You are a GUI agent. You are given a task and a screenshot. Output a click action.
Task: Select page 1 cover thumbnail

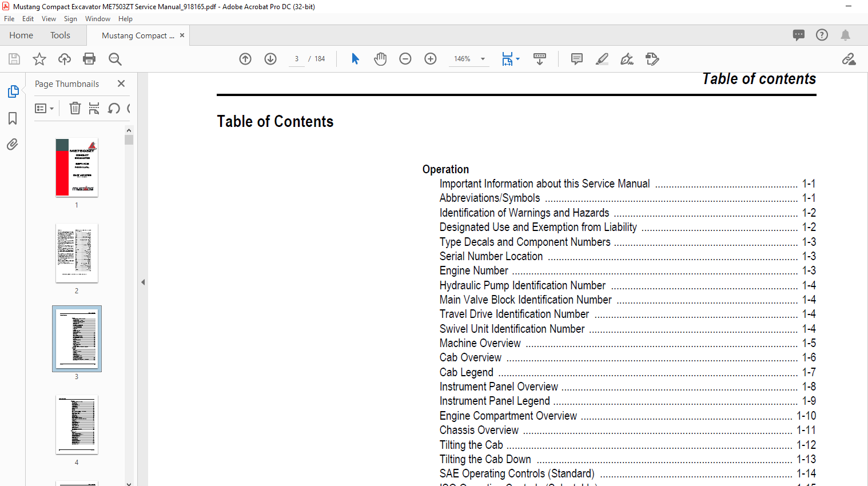pos(77,168)
